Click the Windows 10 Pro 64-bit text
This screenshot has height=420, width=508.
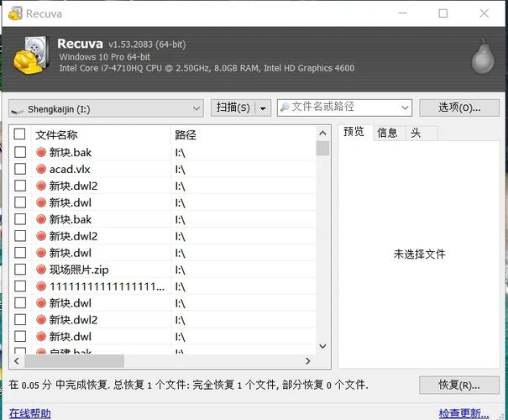coord(105,57)
